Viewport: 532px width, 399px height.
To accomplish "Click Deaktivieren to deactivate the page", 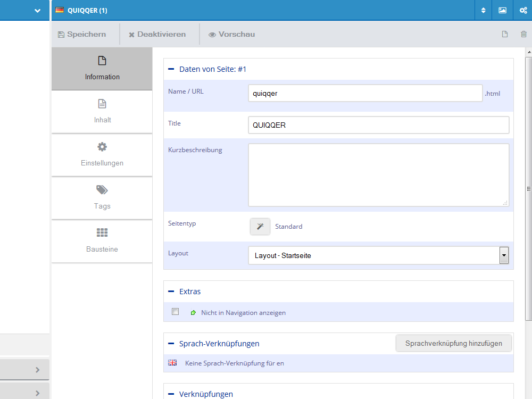I will tap(157, 34).
